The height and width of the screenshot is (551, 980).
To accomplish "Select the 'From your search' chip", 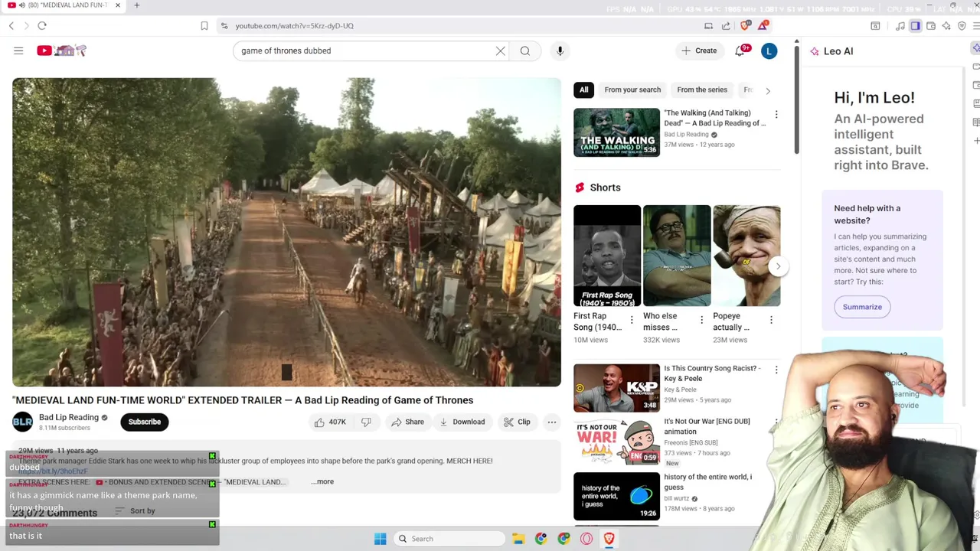I will [632, 90].
